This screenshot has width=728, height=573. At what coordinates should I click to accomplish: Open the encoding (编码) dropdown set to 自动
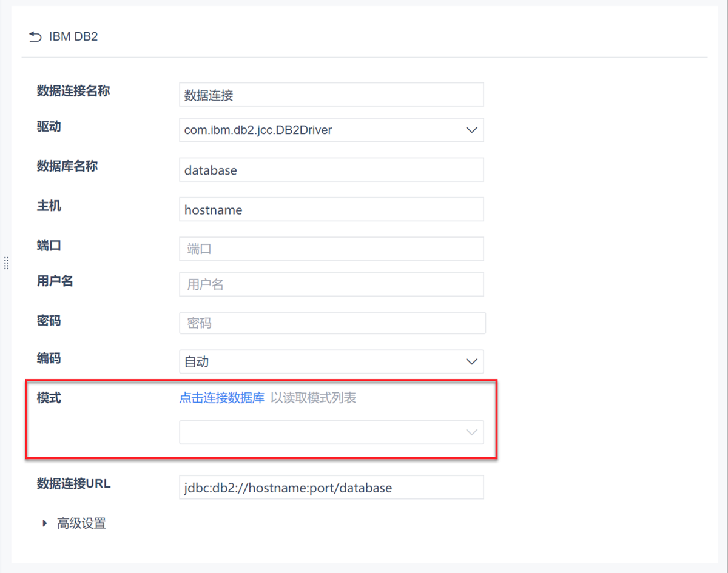(x=331, y=361)
